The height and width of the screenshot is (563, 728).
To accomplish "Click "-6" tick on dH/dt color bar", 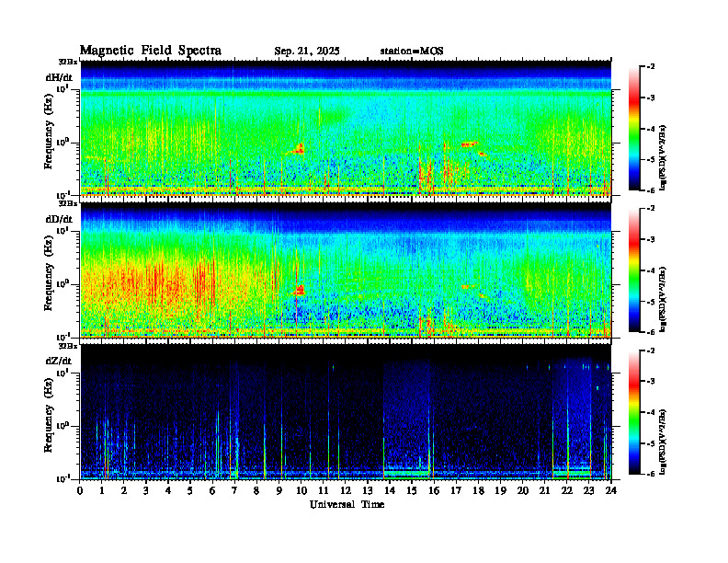I will click(x=651, y=190).
